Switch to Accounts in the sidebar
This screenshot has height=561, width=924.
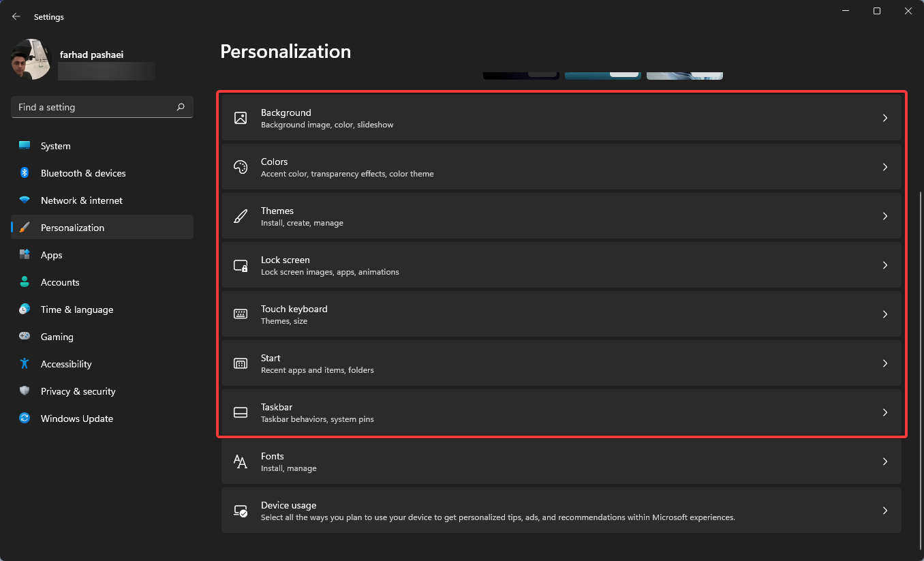60,282
